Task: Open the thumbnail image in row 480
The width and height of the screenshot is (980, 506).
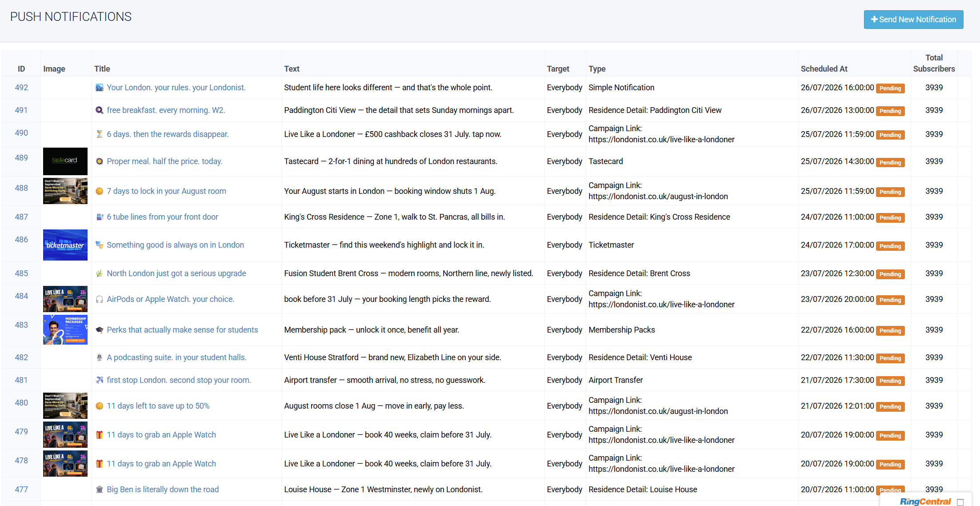Action: click(x=65, y=406)
